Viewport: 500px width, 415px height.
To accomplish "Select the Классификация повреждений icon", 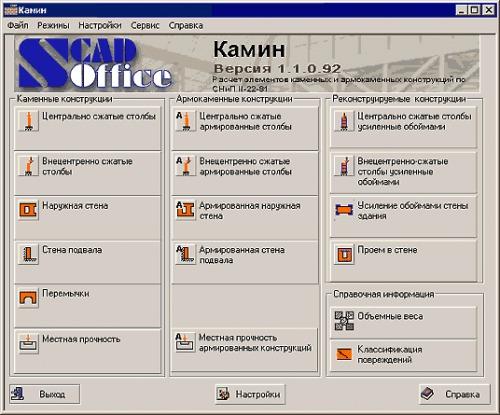I will click(x=344, y=354).
